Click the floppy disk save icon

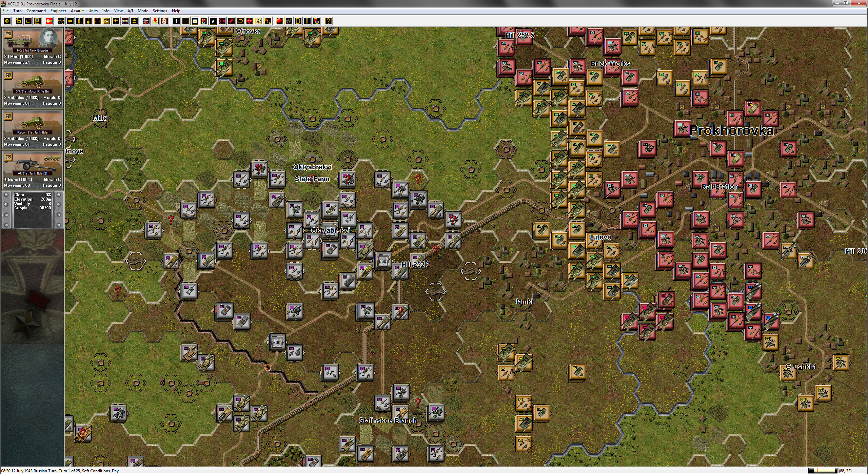click(x=37, y=21)
